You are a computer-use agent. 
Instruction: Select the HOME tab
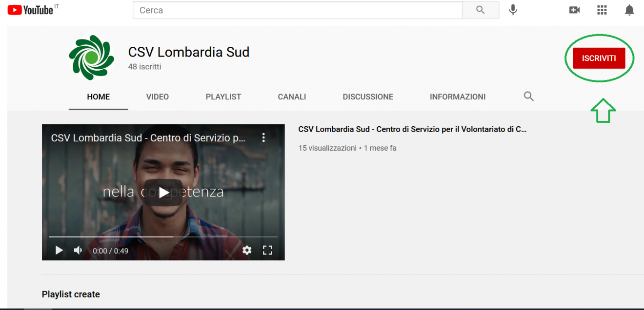coord(99,97)
